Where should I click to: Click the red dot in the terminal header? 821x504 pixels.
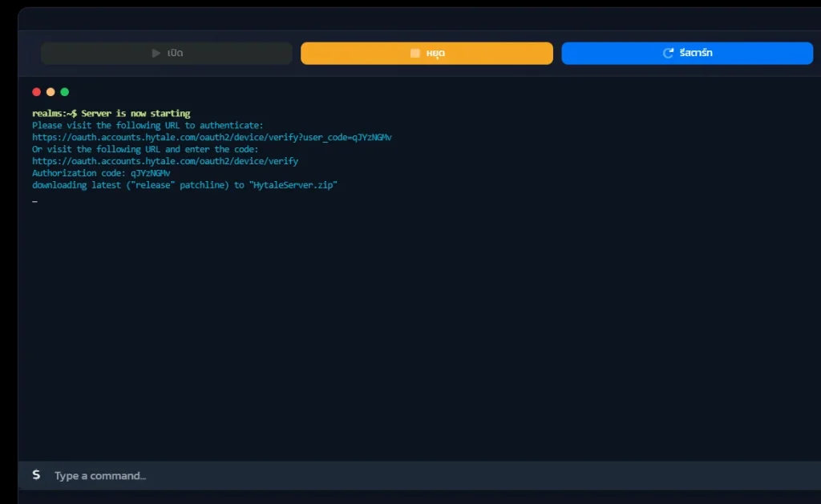point(36,92)
